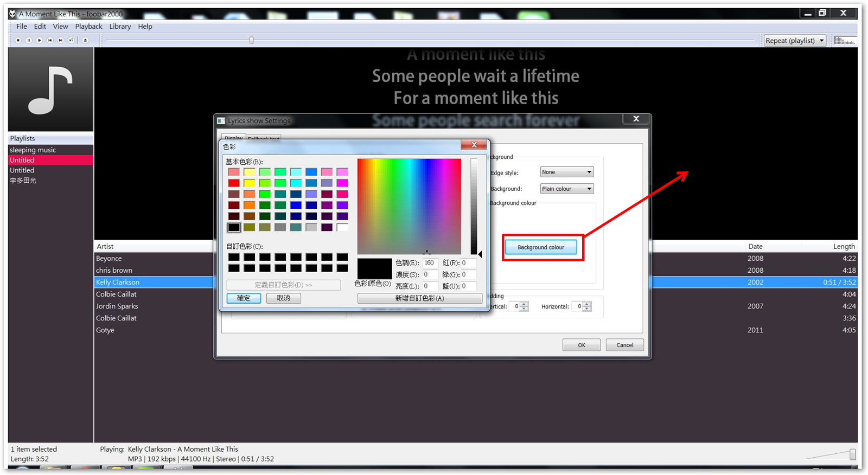
Task: Select the yellow basic colour swatch
Action: [x=249, y=183]
